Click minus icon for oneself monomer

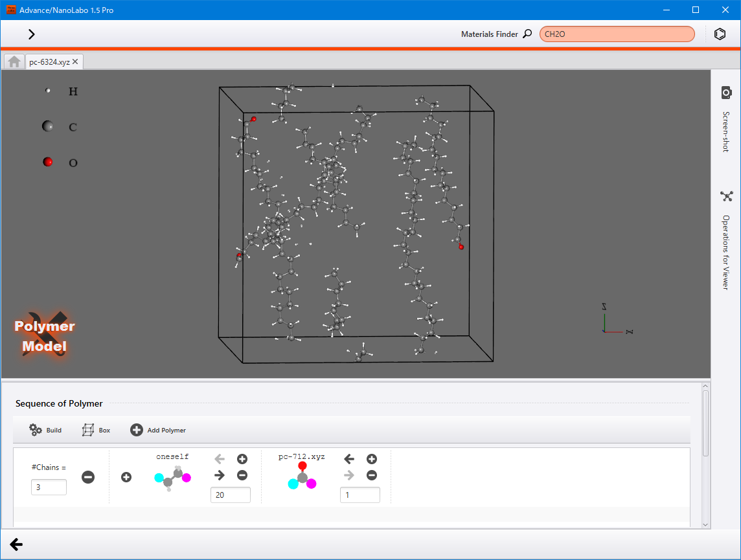(x=242, y=475)
